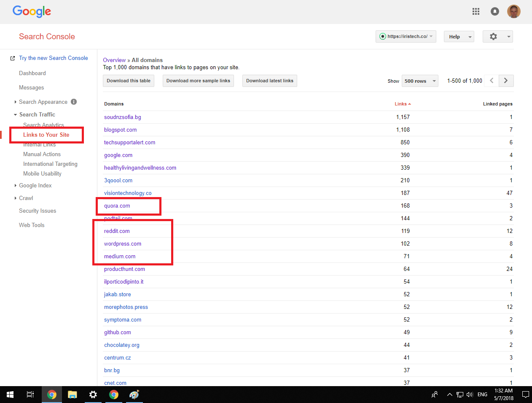Viewport: 532px width, 403px height.
Task: Open the visiontechnology.co domain link
Action: 128,193
